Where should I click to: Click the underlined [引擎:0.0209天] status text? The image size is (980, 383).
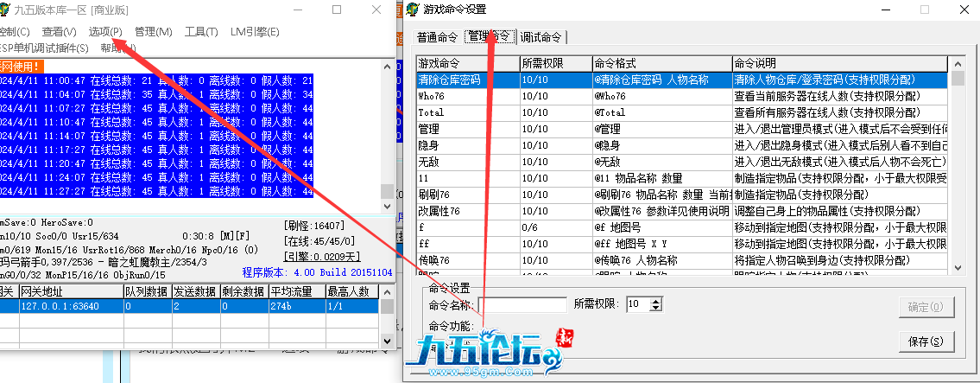pos(322,257)
